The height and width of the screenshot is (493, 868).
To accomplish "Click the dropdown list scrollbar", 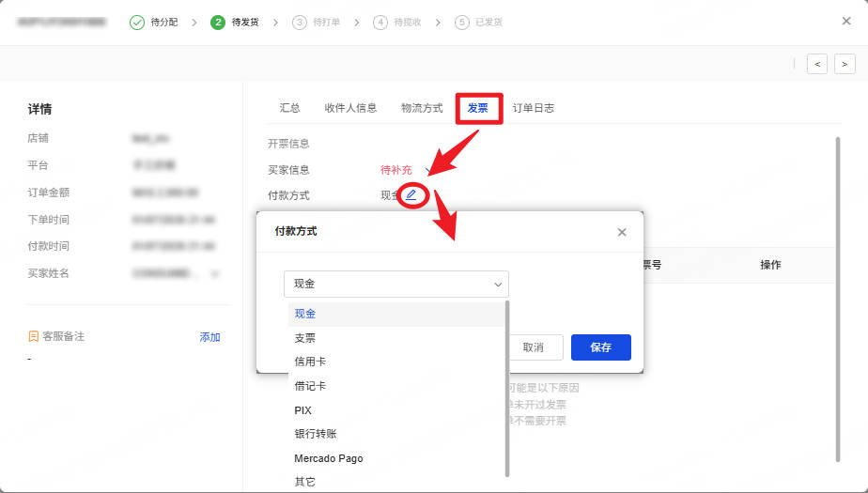I will [506, 389].
